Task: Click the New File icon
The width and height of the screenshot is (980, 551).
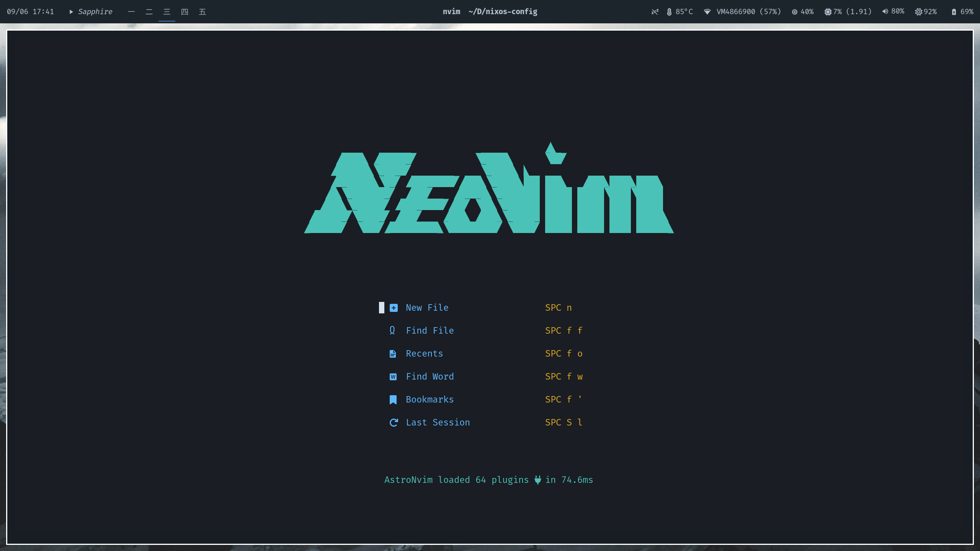Action: click(x=393, y=308)
